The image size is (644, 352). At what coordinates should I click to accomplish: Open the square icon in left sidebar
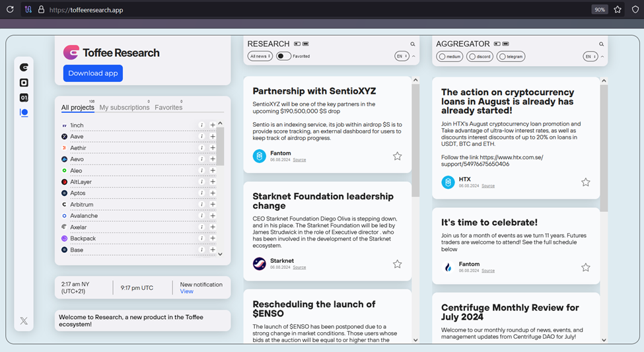point(24,83)
